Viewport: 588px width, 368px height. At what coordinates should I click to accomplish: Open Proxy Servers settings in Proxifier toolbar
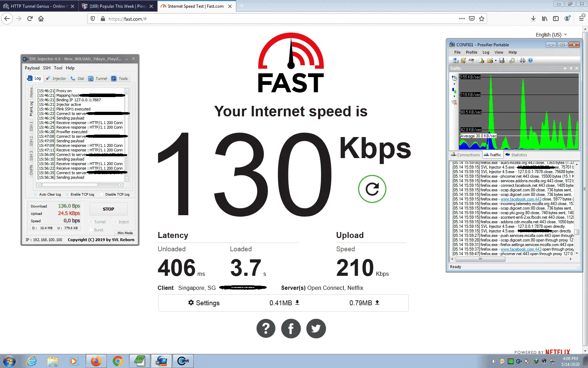pos(455,61)
